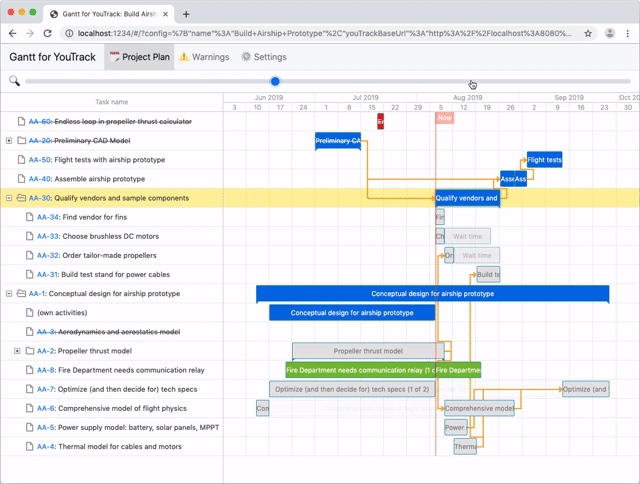
Task: Select the Comprehensive model Gantt bar
Action: pos(479,409)
